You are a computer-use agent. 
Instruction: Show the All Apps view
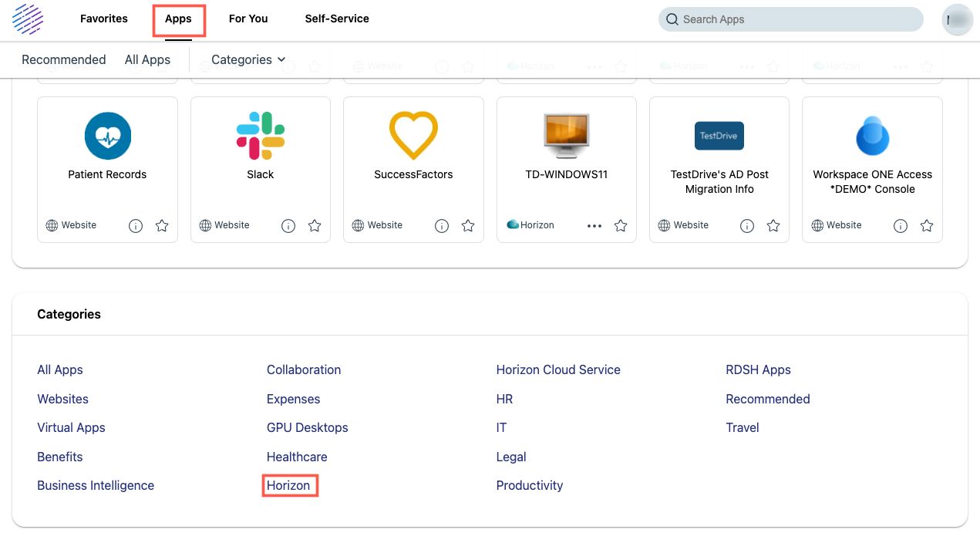click(147, 59)
